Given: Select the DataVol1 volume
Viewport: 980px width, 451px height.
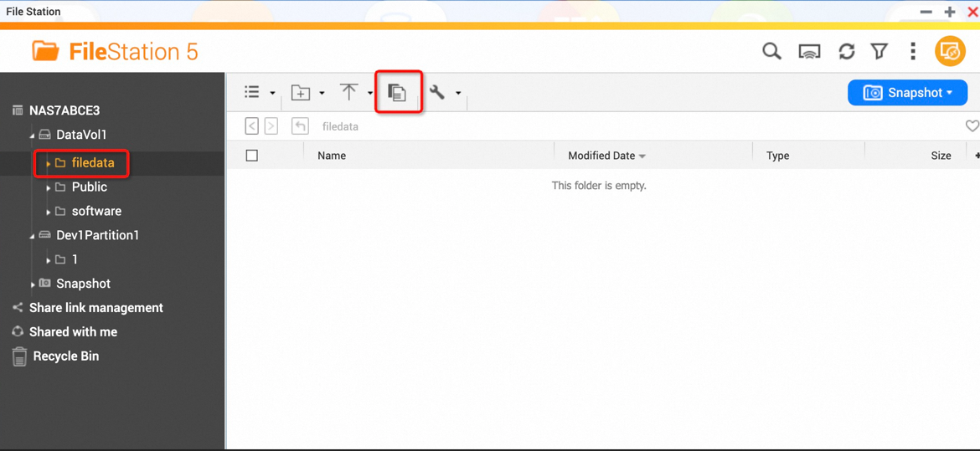Looking at the screenshot, I should [x=81, y=135].
